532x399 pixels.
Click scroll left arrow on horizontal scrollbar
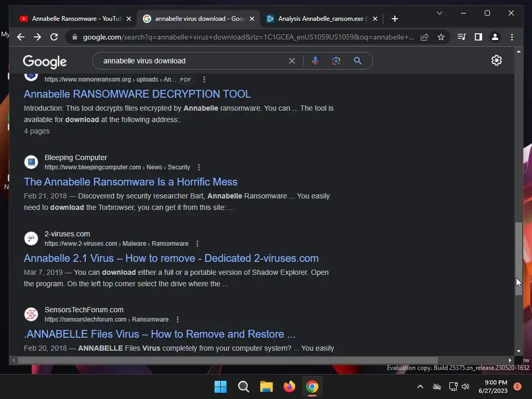pyautogui.click(x=14, y=361)
